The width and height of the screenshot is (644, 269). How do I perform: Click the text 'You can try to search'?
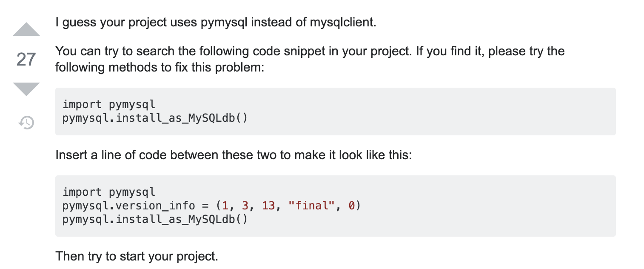116,52
